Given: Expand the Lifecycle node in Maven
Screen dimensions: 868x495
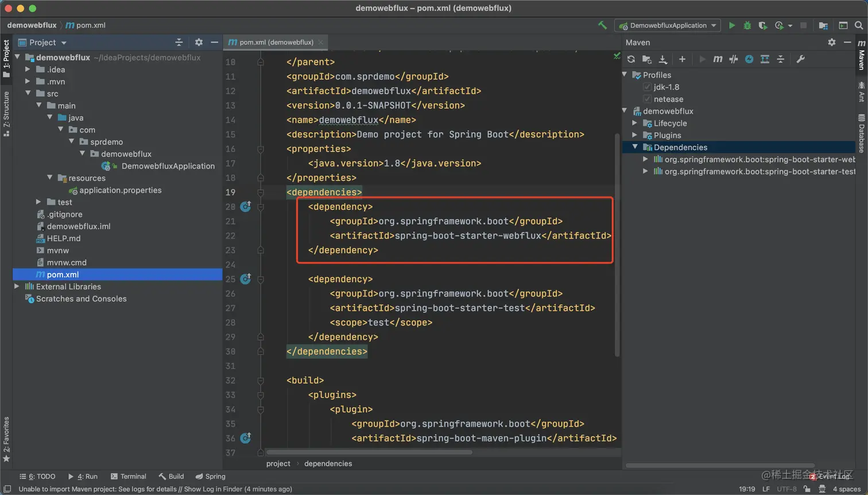Looking at the screenshot, I should click(634, 123).
